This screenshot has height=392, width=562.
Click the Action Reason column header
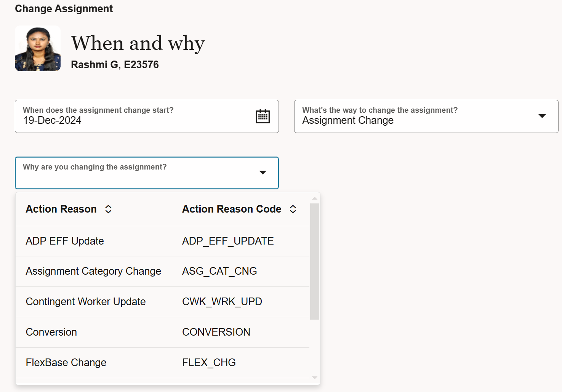pos(61,209)
